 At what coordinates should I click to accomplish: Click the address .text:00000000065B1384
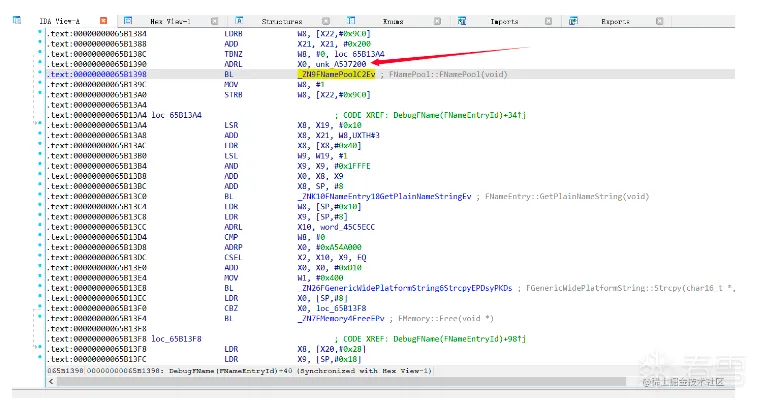(97, 34)
